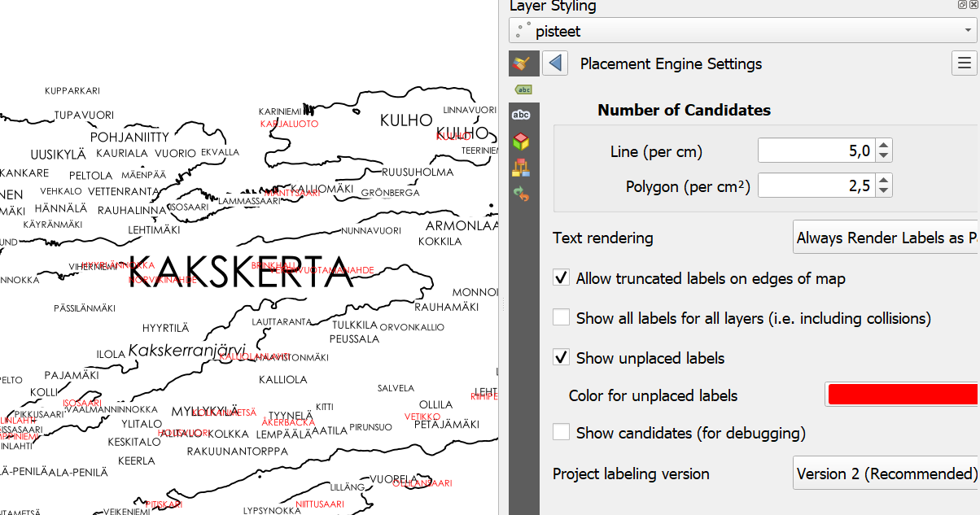Open the 3D View cube tab
This screenshot has width=980, height=515.
tap(521, 142)
